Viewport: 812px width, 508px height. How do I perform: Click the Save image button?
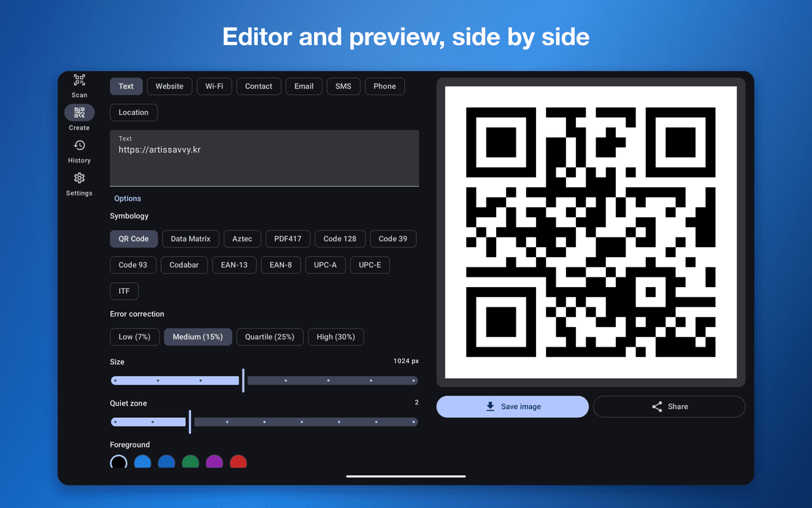pyautogui.click(x=513, y=406)
